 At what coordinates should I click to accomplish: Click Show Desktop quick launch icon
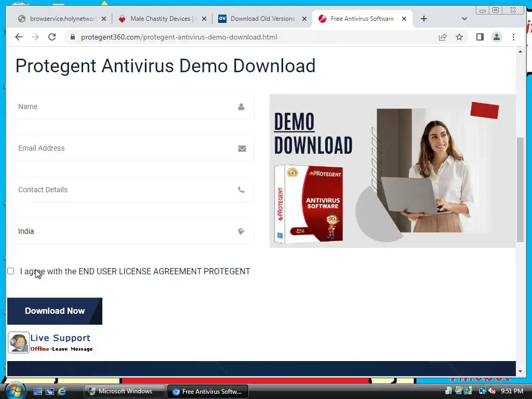point(37,392)
